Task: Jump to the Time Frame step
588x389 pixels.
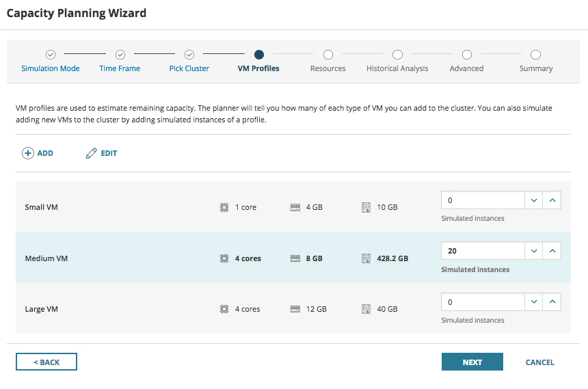Action: [120, 55]
